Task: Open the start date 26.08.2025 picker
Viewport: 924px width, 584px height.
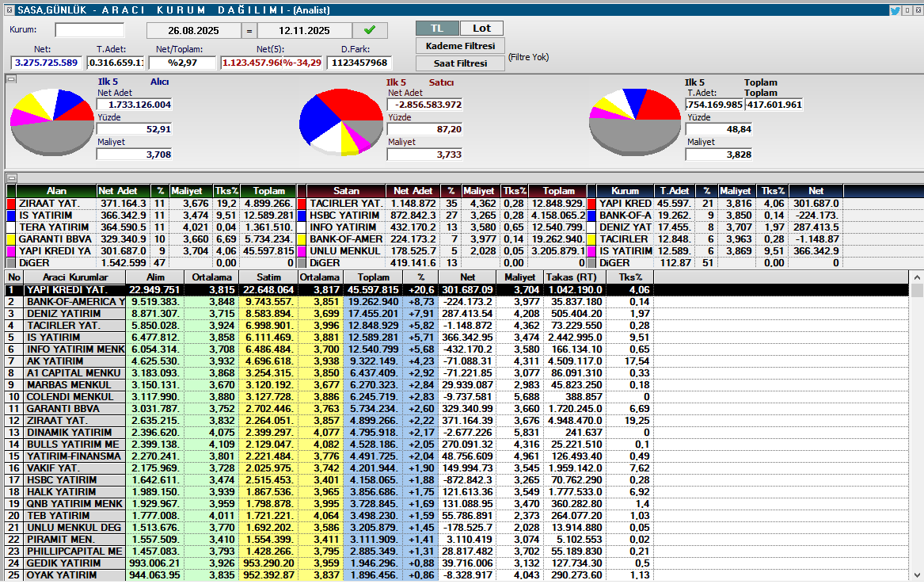Action: click(x=193, y=30)
